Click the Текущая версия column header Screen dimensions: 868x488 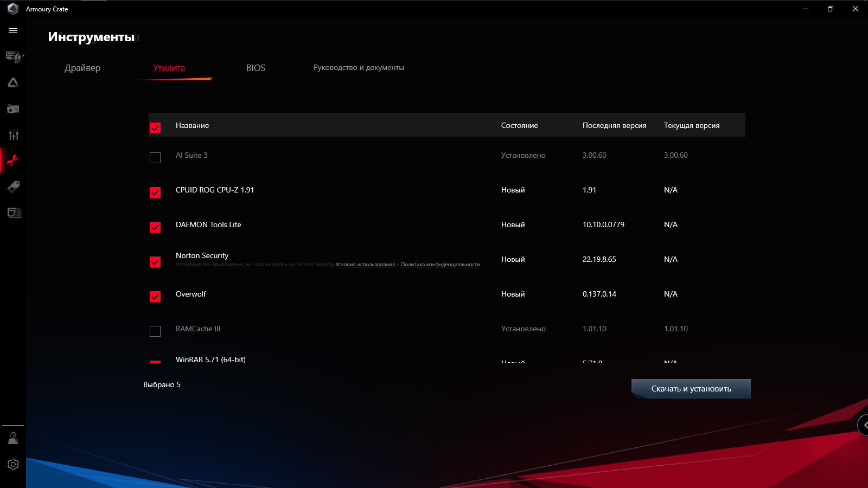(x=692, y=125)
